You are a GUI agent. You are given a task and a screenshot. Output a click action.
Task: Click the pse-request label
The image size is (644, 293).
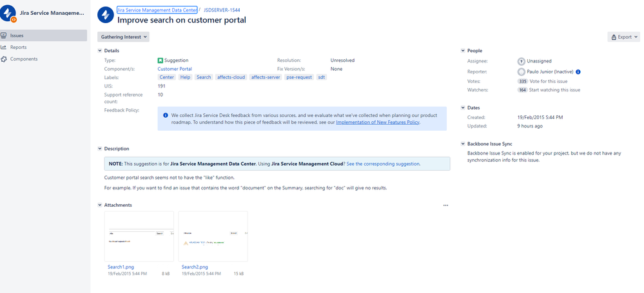(x=299, y=77)
